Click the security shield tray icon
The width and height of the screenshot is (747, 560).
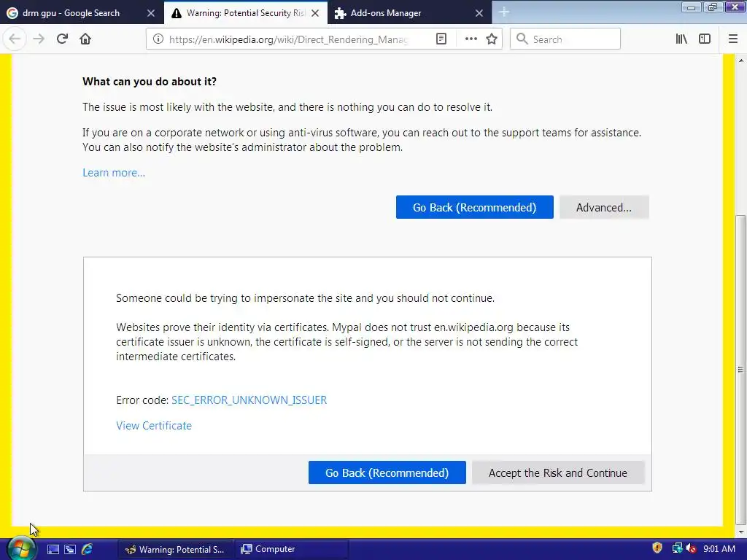(x=657, y=548)
